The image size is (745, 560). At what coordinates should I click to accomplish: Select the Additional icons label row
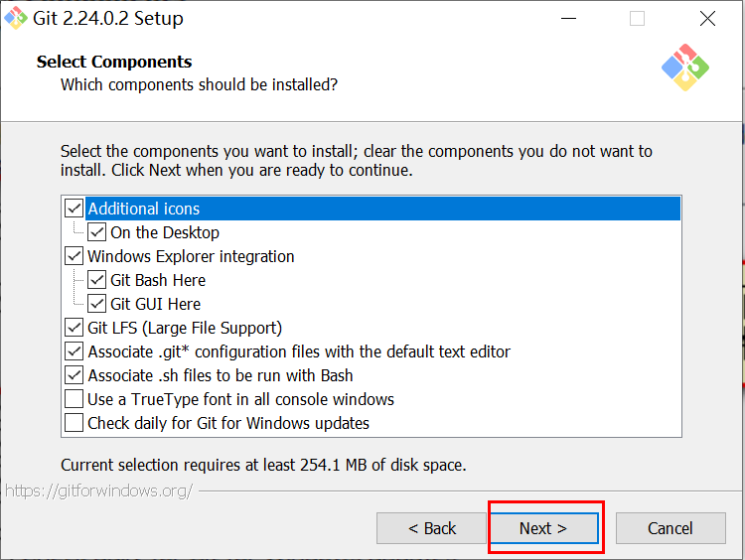point(144,209)
